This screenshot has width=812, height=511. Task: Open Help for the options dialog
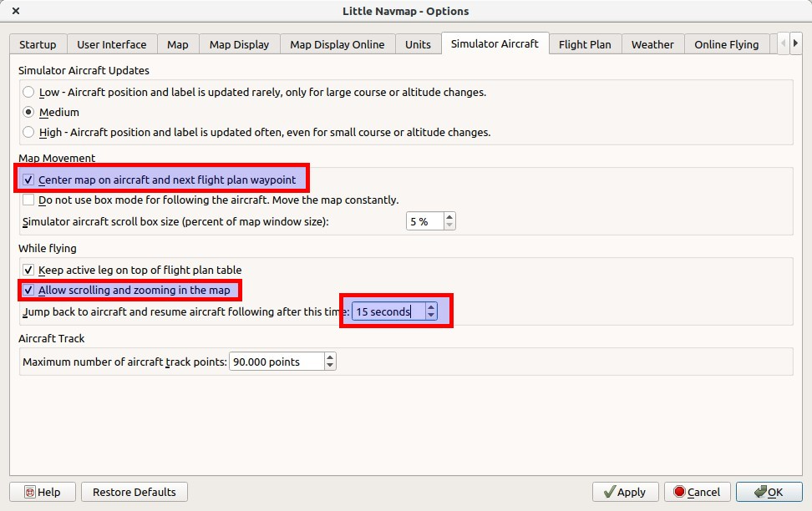(43, 492)
